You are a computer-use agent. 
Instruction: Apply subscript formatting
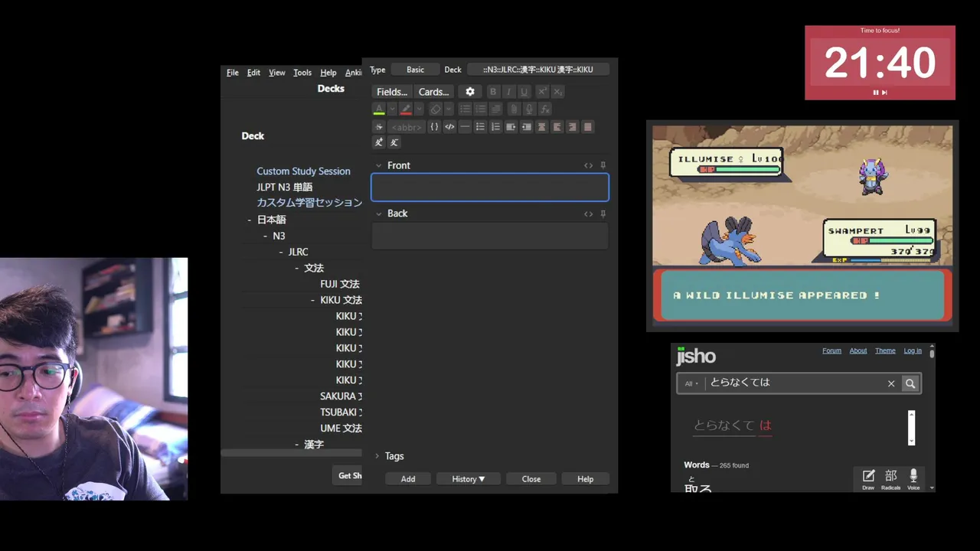point(558,92)
